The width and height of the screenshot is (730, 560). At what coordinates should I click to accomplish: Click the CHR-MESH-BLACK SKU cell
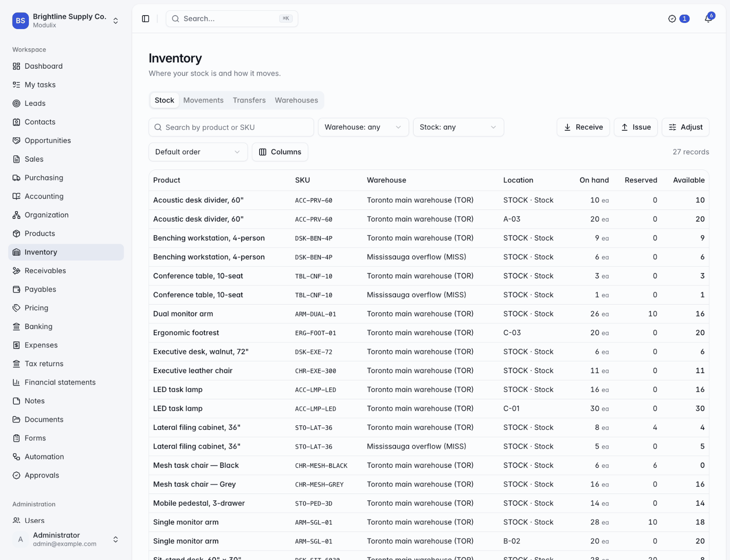click(x=321, y=466)
